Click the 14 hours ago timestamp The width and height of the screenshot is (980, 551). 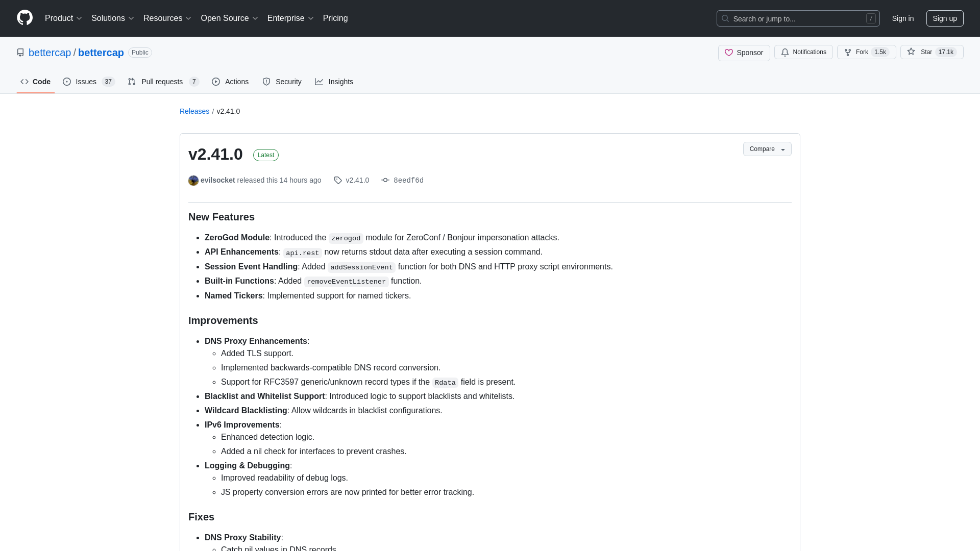tap(300, 180)
